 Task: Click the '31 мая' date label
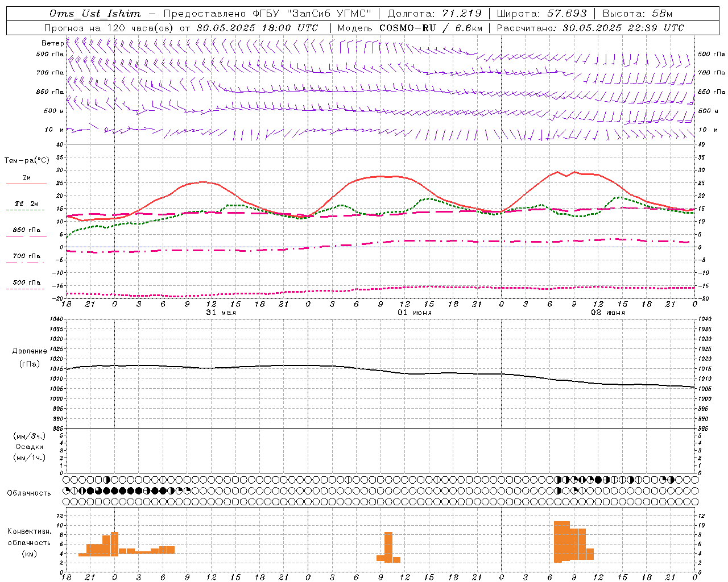[x=221, y=312]
